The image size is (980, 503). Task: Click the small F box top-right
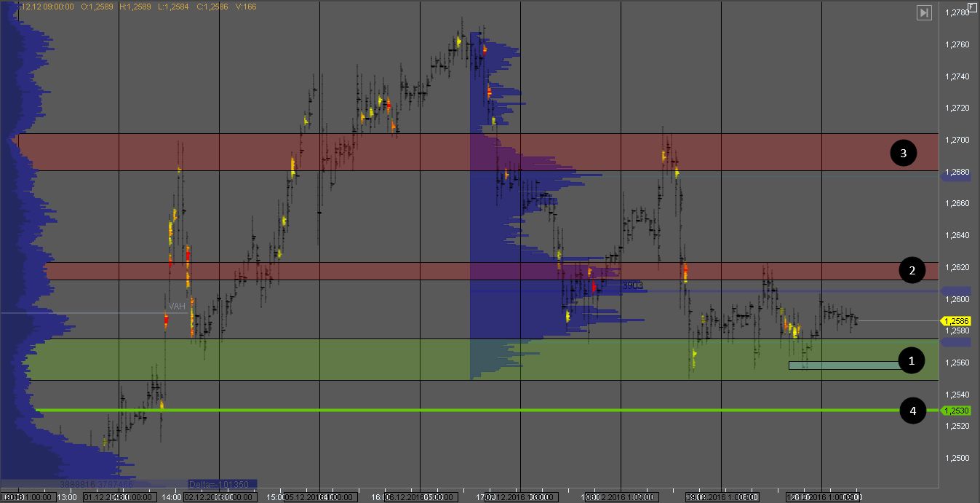972,7
